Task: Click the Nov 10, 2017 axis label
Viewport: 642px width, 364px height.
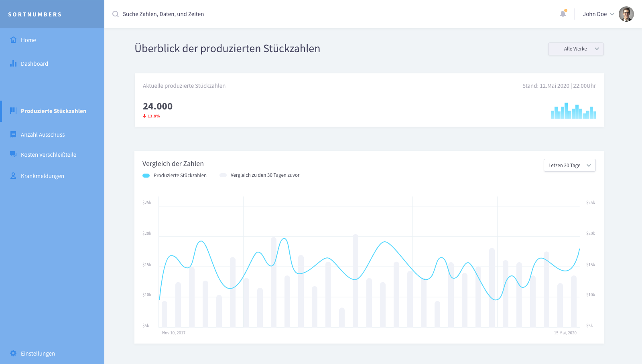Action: click(174, 333)
